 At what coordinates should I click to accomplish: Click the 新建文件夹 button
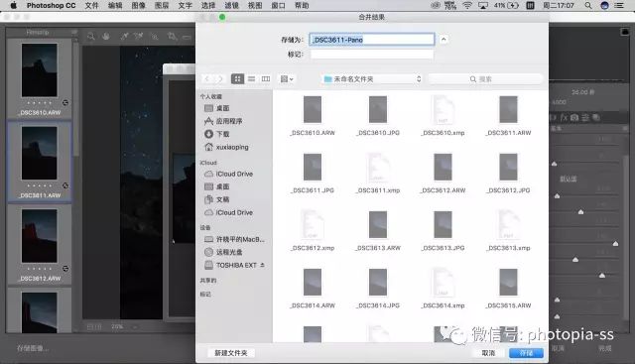click(x=231, y=353)
